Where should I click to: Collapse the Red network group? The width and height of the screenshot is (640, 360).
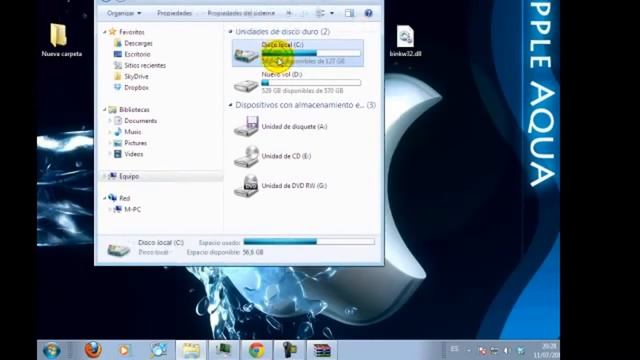point(105,198)
